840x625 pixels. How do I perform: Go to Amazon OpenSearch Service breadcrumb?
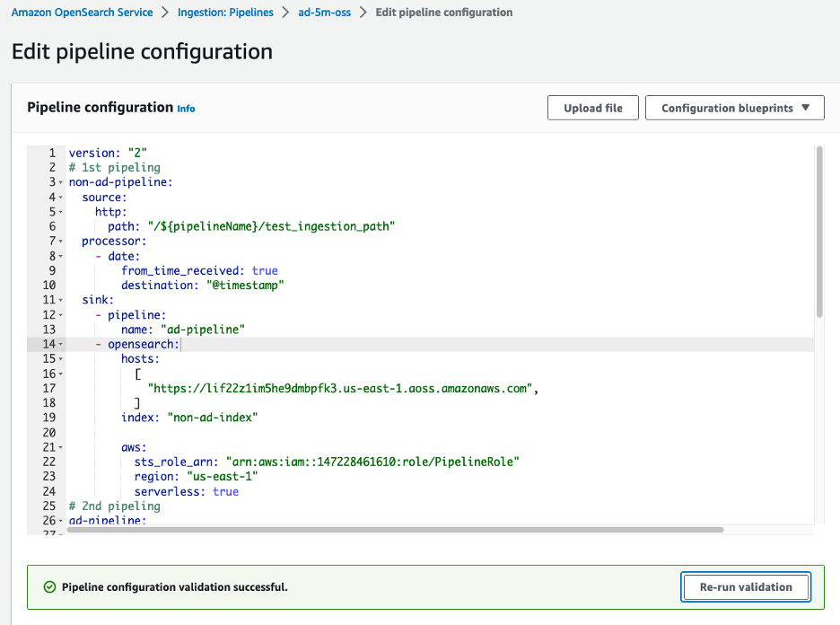click(x=82, y=13)
